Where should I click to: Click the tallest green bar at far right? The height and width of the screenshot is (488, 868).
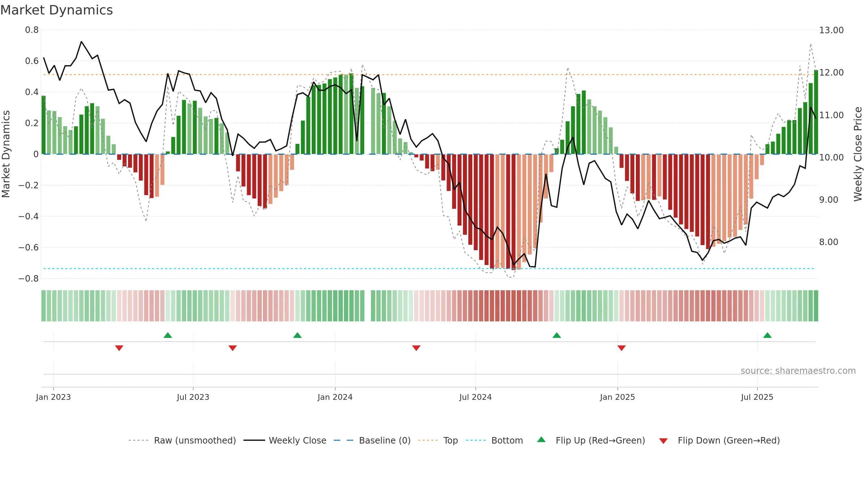tap(816, 112)
